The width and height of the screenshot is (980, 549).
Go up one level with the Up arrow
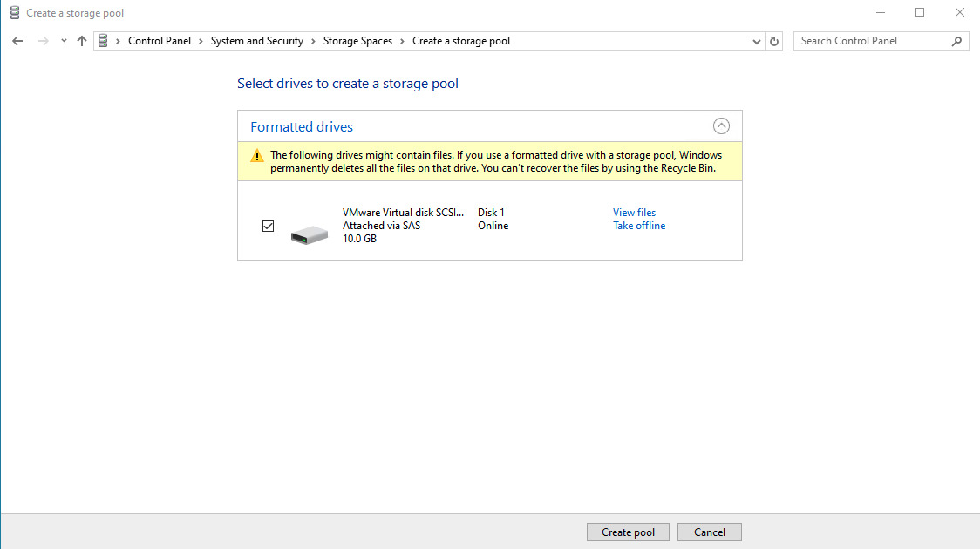point(82,41)
